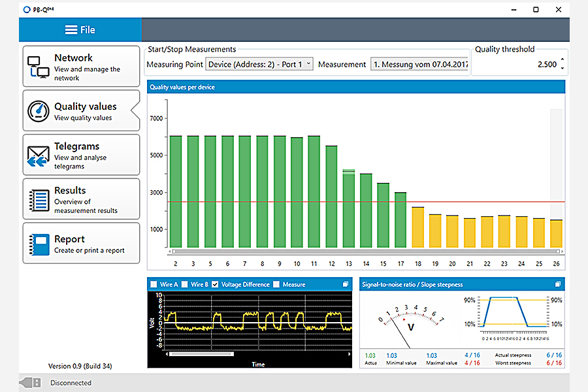
Task: Open the Measurement selection box
Action: pos(419,64)
